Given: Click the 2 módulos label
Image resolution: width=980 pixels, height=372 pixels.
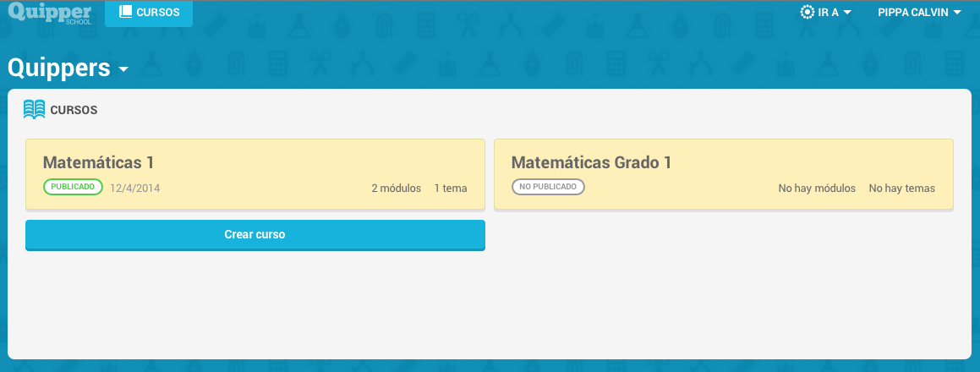Looking at the screenshot, I should pos(397,189).
